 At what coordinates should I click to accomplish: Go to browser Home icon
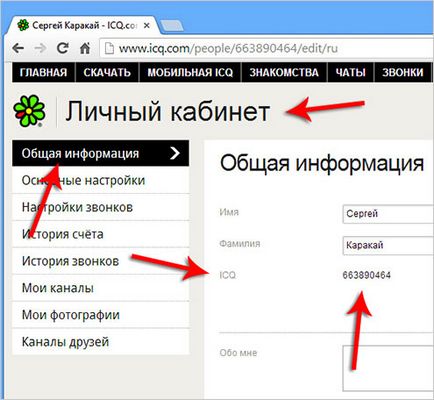[85, 49]
